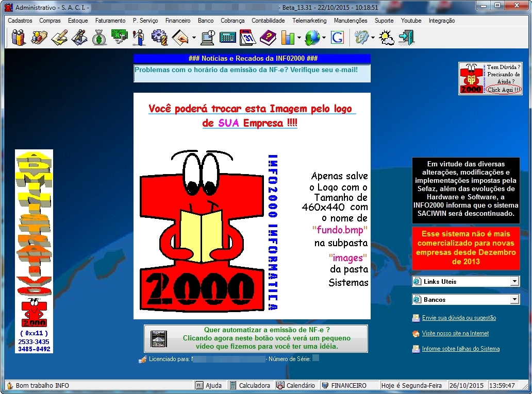
Task: Expand the Bancos dropdown list
Action: 514,299
